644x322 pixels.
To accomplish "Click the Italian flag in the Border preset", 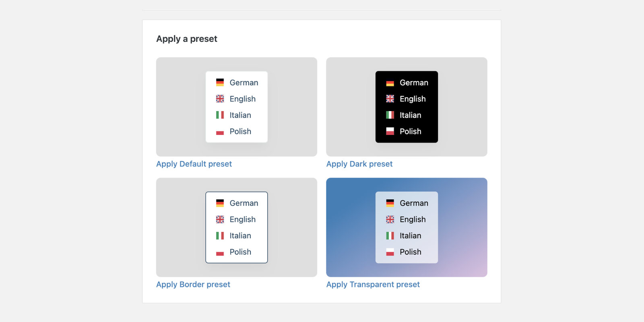I will pyautogui.click(x=220, y=235).
